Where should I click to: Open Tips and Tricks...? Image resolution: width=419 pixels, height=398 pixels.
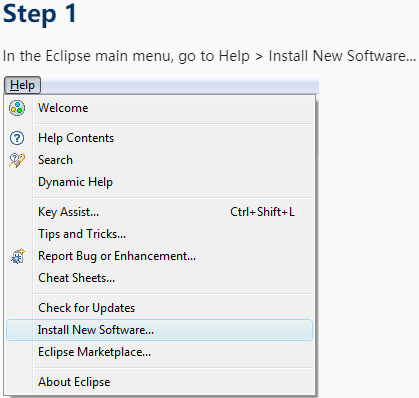point(160,234)
